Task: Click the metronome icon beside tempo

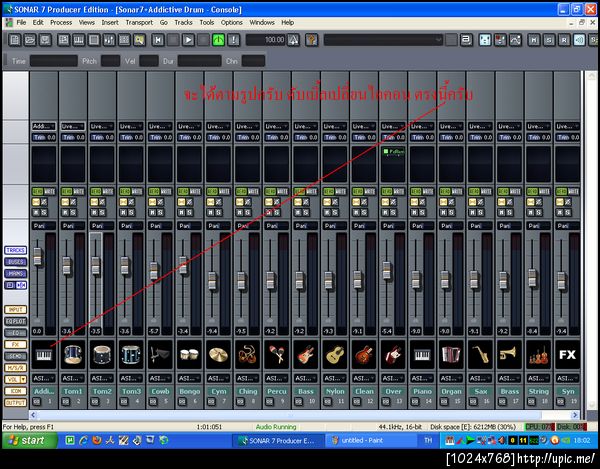Action: [293, 39]
